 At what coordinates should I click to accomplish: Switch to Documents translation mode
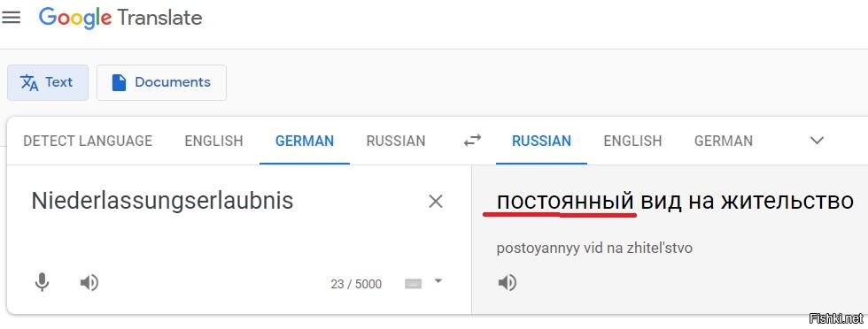[161, 82]
